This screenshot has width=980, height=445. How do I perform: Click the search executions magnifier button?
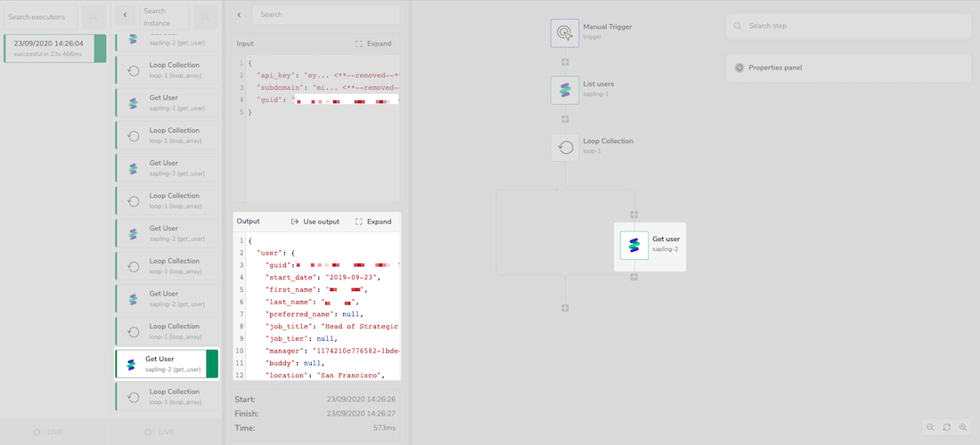point(94,17)
